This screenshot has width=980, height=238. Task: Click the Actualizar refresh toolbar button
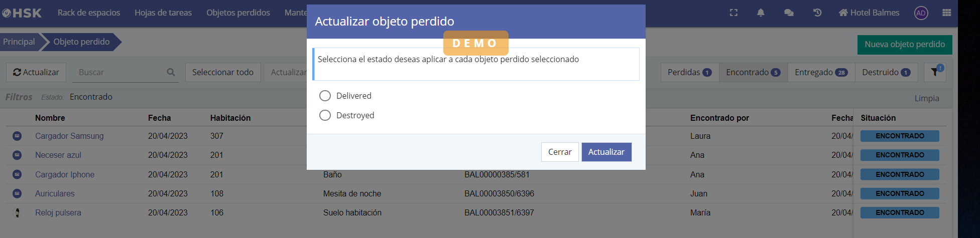coord(36,72)
